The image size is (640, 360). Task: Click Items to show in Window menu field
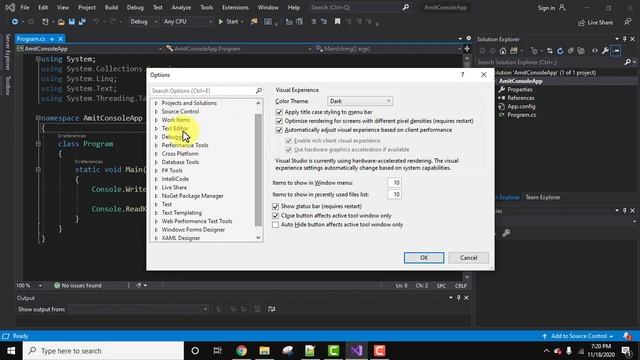pos(394,182)
